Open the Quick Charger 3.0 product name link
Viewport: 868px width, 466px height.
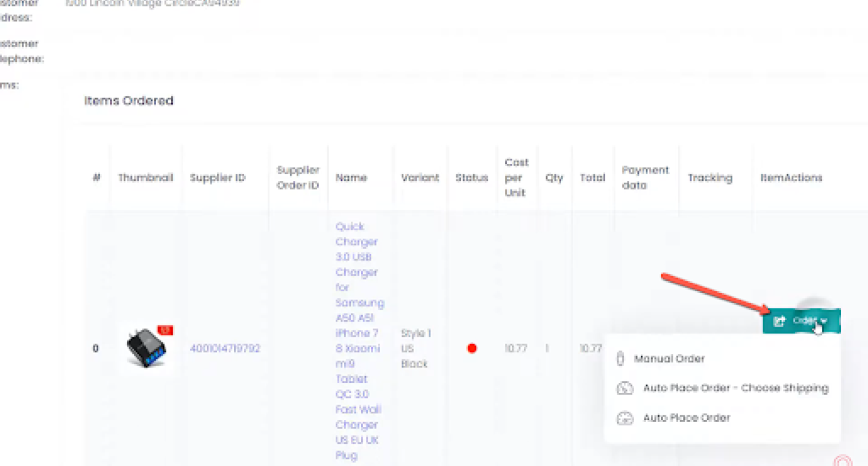pos(357,341)
